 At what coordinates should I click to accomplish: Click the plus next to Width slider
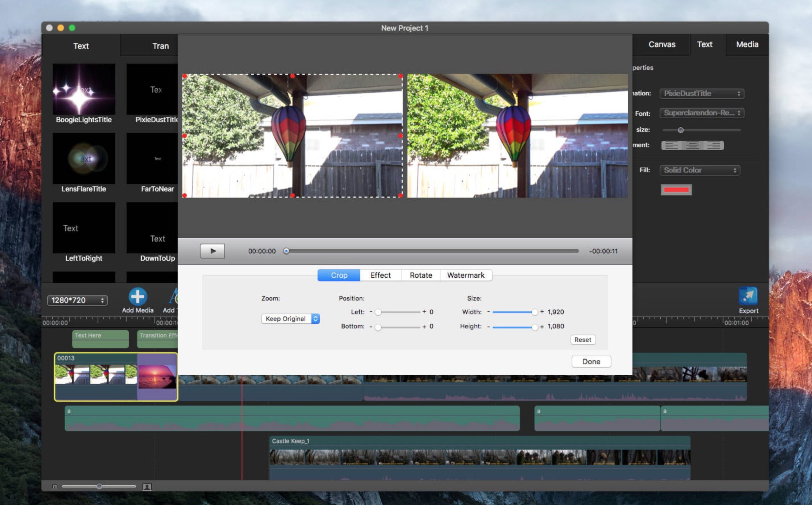coord(542,312)
